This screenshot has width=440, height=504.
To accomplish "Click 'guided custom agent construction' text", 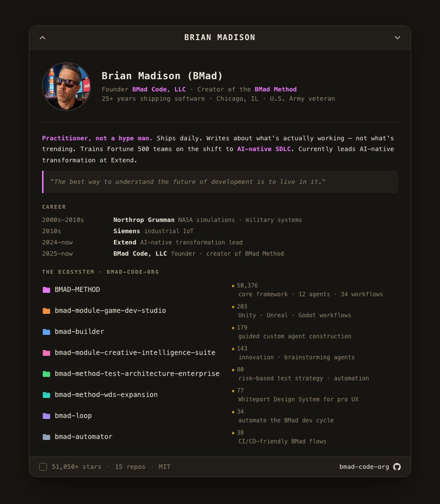I will pos(295,336).
